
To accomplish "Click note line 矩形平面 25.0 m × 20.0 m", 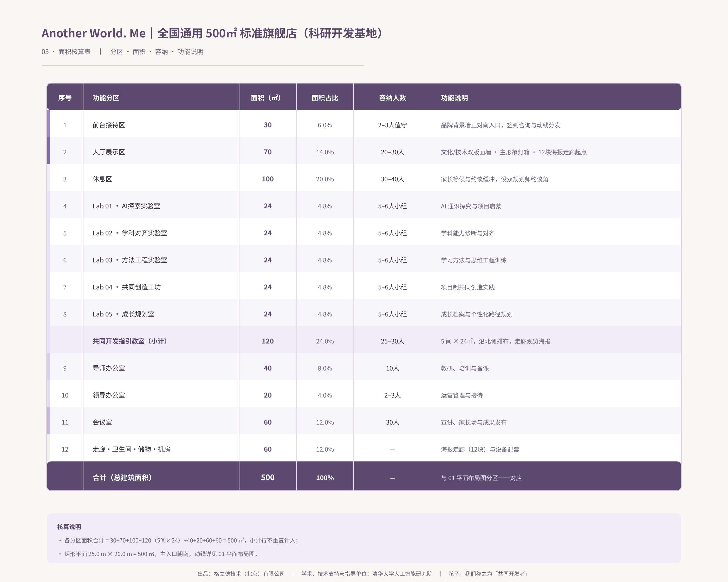I will [x=159, y=554].
